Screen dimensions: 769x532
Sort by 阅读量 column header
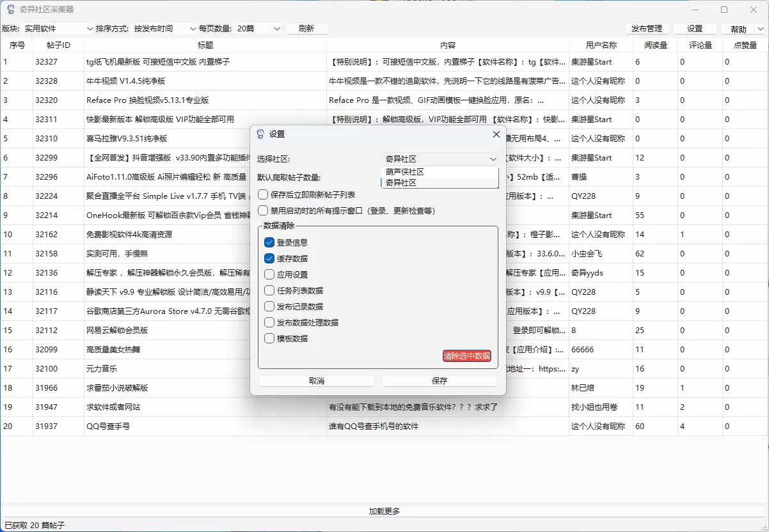(656, 45)
